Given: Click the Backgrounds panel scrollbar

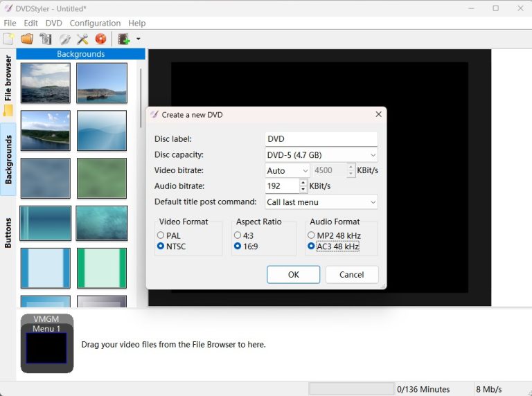Looking at the screenshot, I should 141,98.
